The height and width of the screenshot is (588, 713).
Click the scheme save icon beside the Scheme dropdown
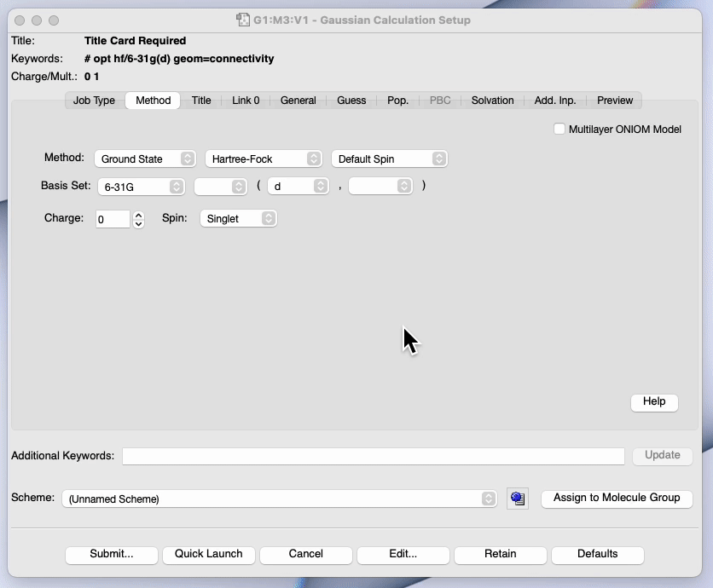518,499
